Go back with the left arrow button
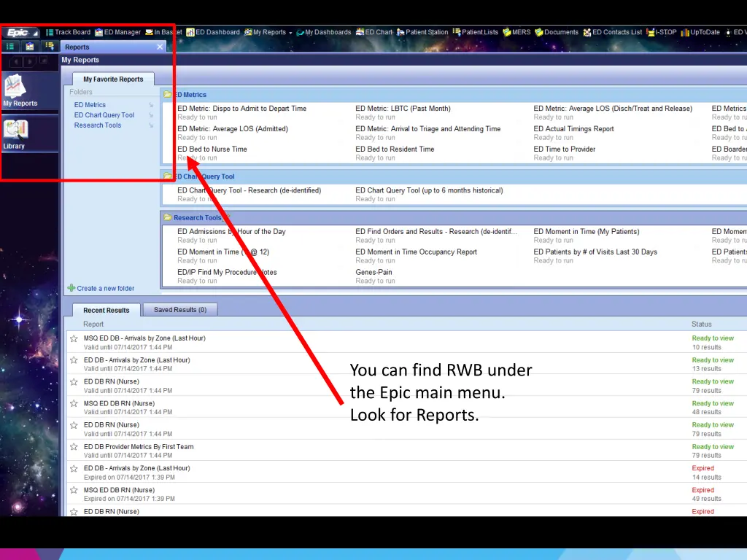 (x=16, y=61)
